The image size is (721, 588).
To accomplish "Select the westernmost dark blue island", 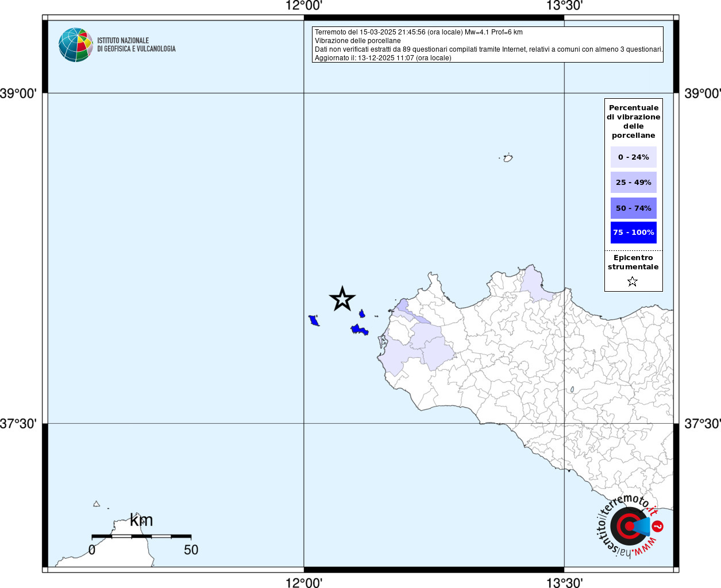I will tap(314, 320).
